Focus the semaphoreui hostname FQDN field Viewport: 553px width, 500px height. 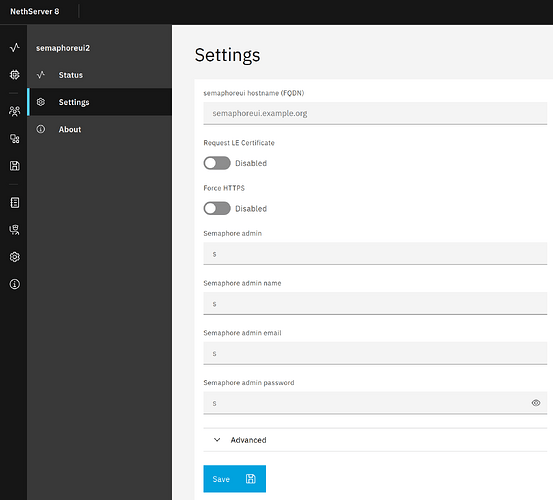[375, 113]
